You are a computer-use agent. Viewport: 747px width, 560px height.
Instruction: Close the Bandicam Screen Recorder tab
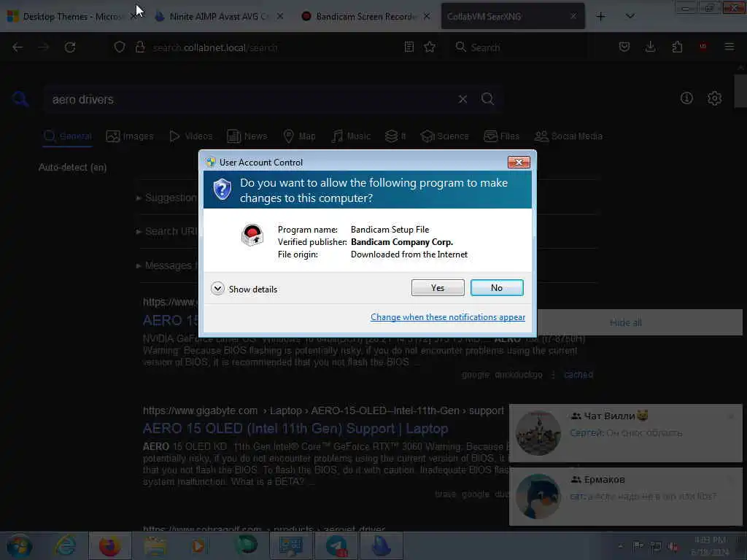click(x=427, y=16)
